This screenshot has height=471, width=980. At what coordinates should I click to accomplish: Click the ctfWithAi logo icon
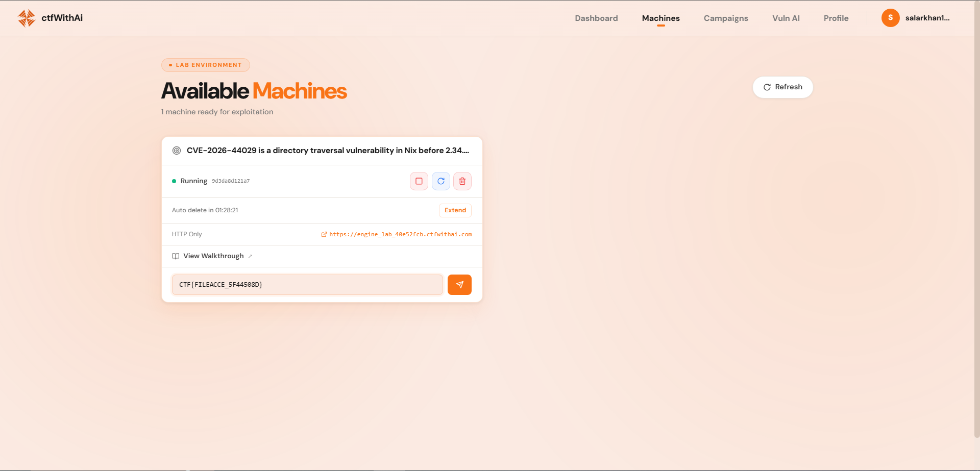(x=27, y=18)
